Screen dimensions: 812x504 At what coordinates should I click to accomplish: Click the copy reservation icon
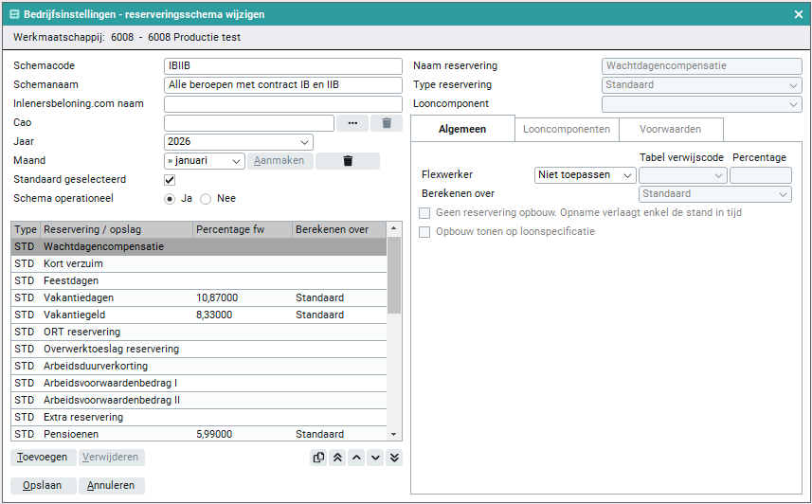pos(318,458)
